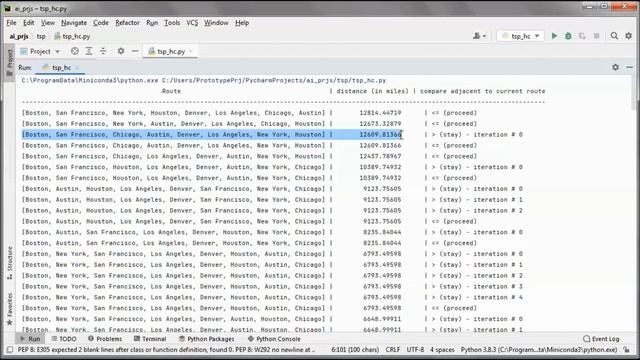Viewport: 640px width, 360px height.
Task: Collapse all icon in Project toolbar
Action: (103, 51)
